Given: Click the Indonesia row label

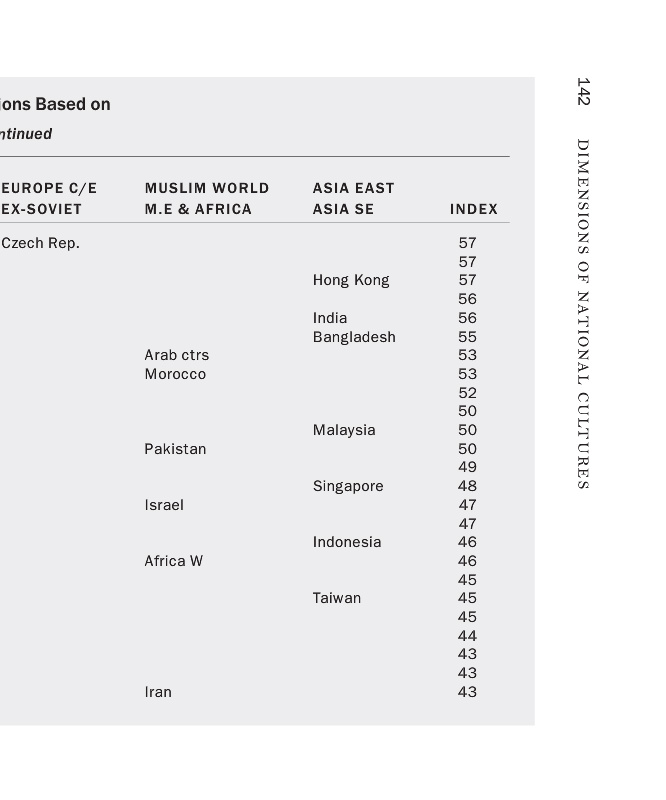Looking at the screenshot, I should pyautogui.click(x=346, y=542).
